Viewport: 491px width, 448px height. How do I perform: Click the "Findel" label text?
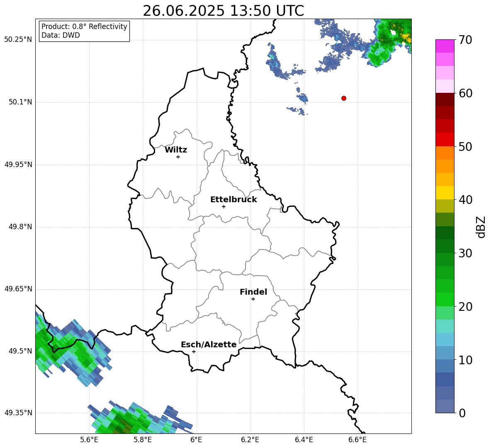(253, 292)
